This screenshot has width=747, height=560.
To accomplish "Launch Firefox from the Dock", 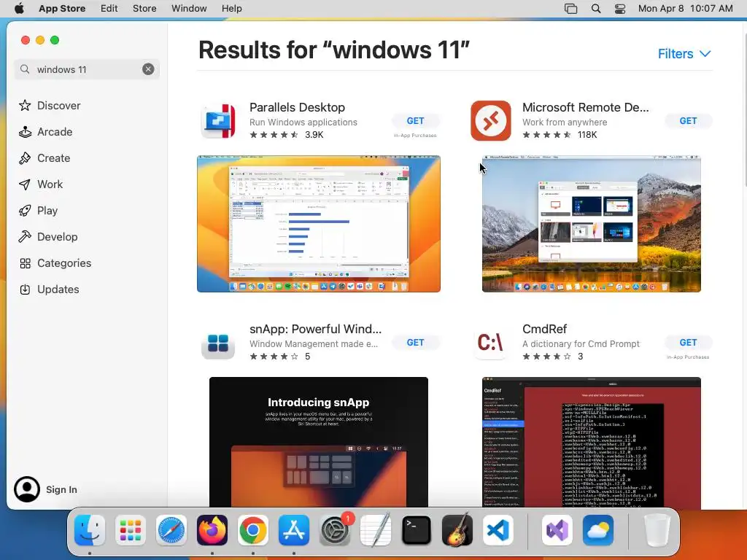I will pyautogui.click(x=212, y=530).
